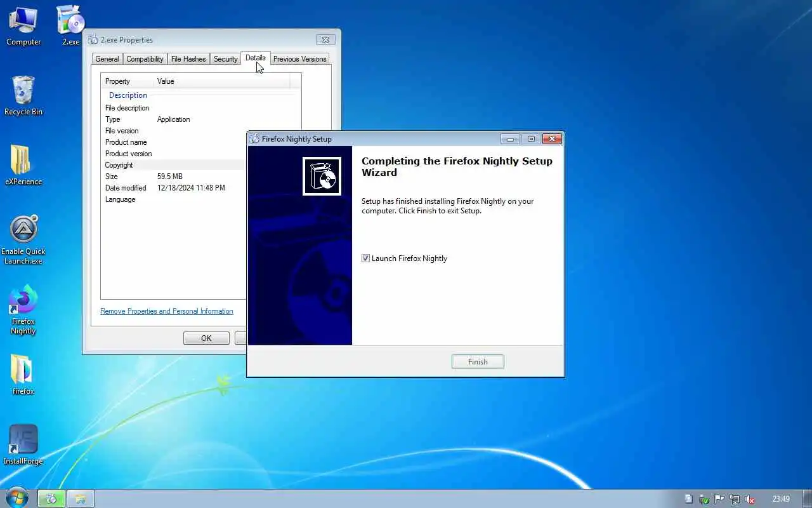Screen dimensions: 812x508
Task: Open the Recycle Bin
Action: tap(23, 97)
